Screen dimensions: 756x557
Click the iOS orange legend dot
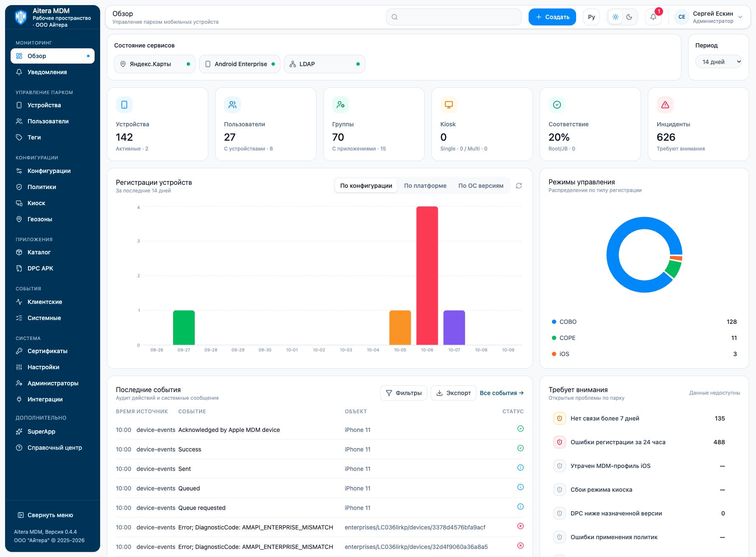(x=554, y=354)
